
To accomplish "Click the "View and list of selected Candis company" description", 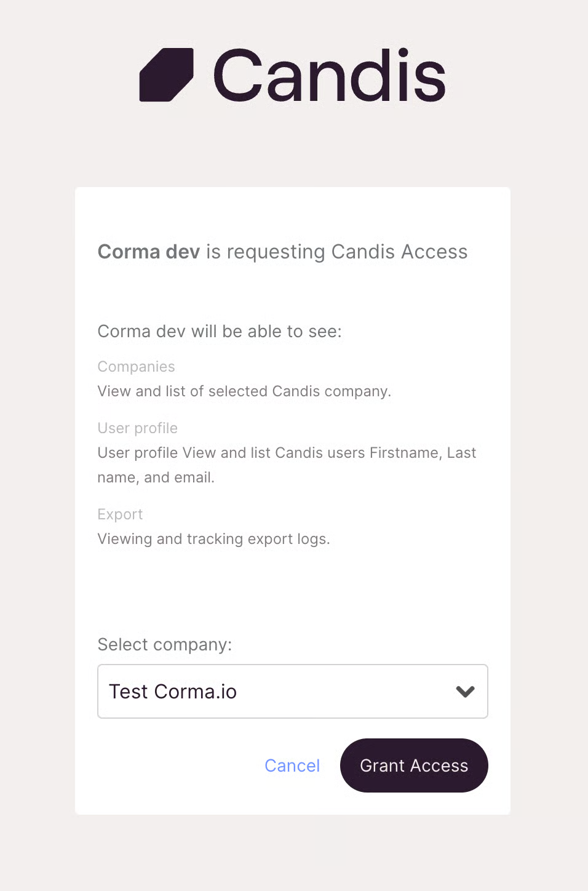I will point(244,391).
